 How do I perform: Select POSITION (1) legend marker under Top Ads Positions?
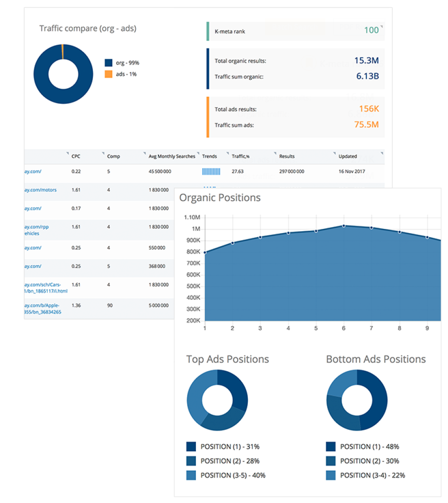pyautogui.click(x=191, y=446)
